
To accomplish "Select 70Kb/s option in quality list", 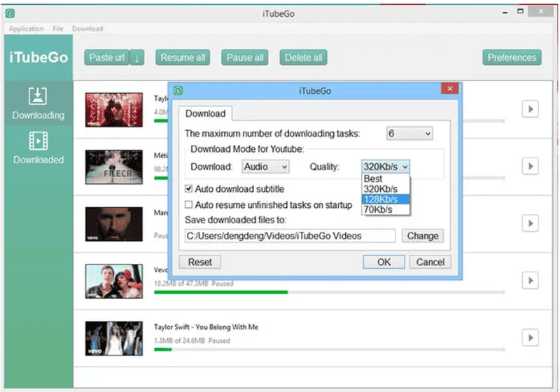I will pyautogui.click(x=386, y=209).
